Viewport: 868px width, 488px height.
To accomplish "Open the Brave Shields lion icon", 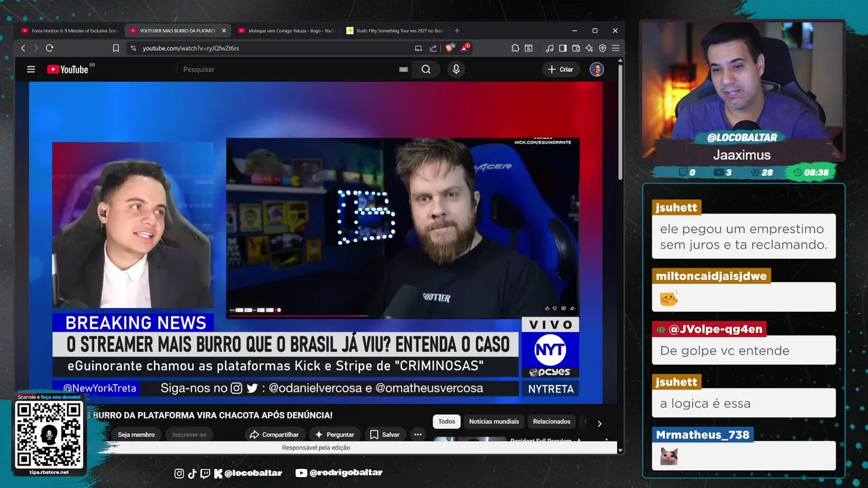I will click(450, 48).
